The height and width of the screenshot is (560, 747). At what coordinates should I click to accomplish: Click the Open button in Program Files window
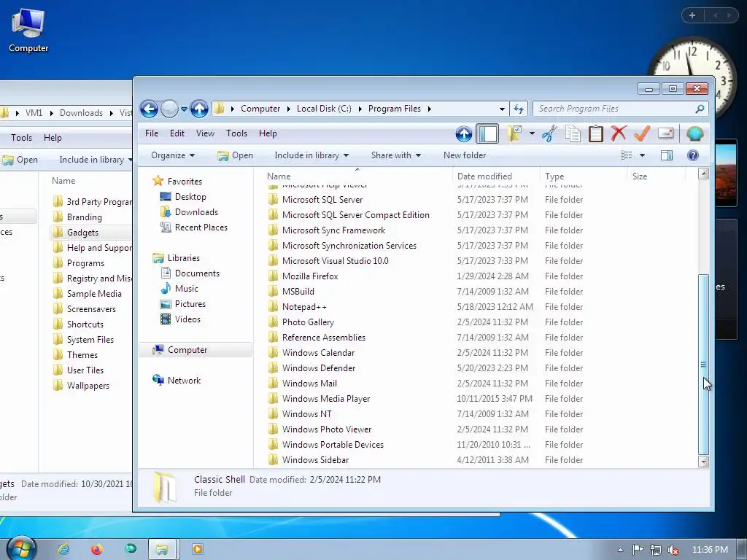tap(235, 155)
